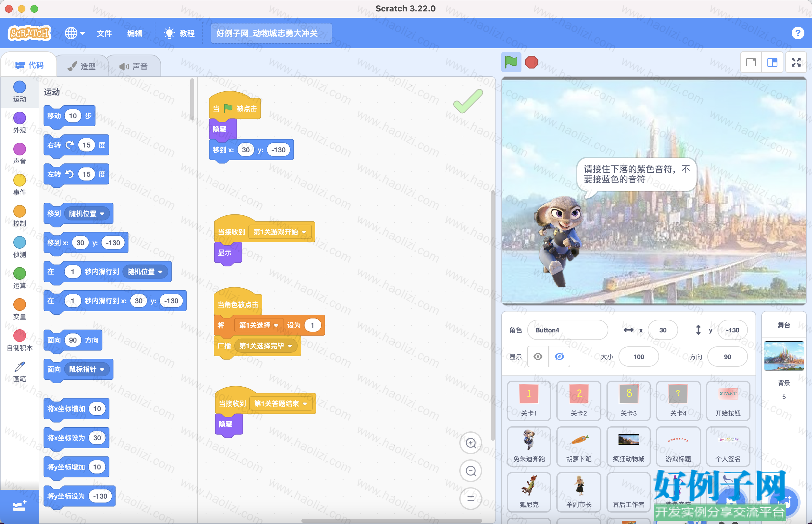Select the 运动 motion category
The width and height of the screenshot is (812, 524).
pyautogui.click(x=19, y=92)
